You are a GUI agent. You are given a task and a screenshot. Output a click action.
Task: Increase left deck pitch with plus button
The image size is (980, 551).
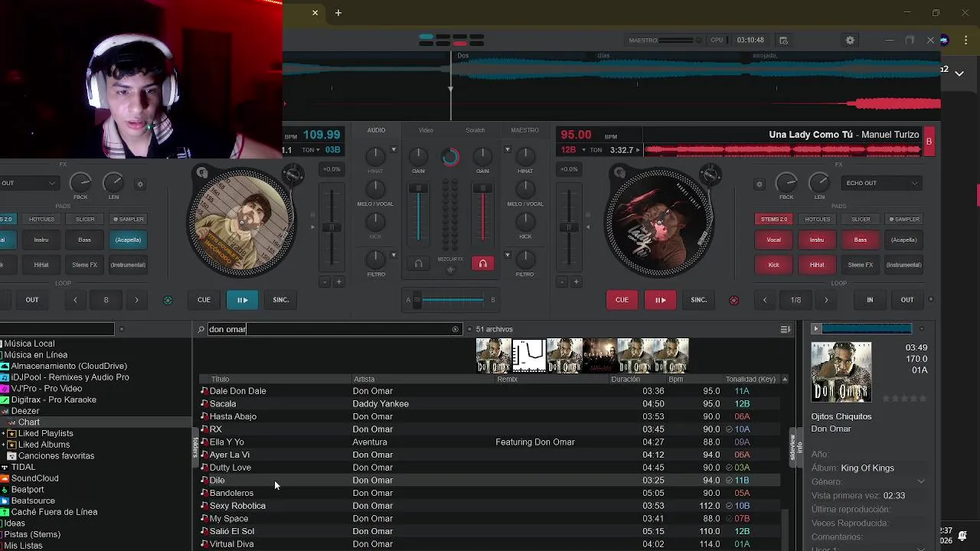(338, 282)
